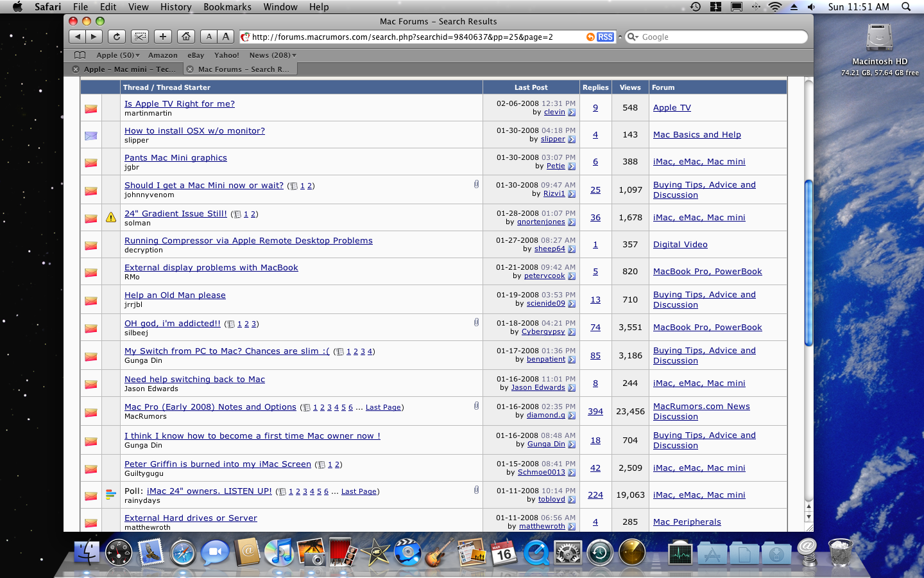Expand the News (208) bookmarks folder

(x=273, y=55)
